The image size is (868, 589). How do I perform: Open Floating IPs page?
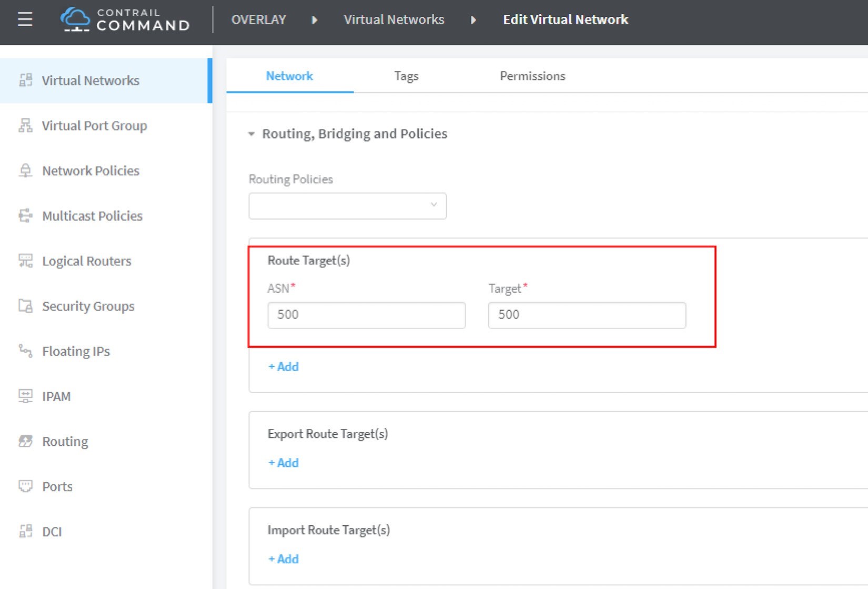[76, 351]
